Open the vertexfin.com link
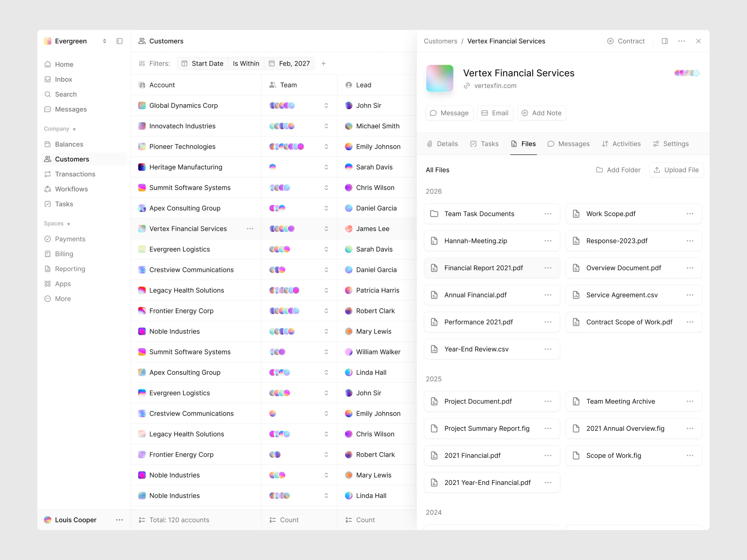Viewport: 747px width, 560px height. point(495,86)
